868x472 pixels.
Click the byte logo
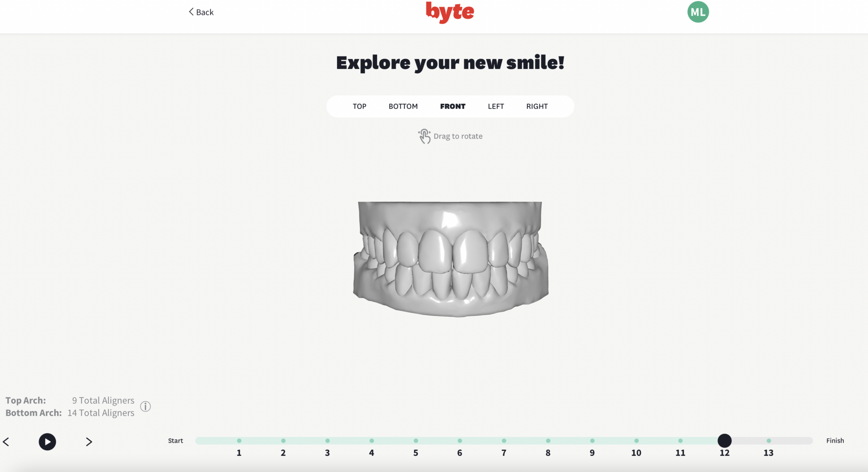click(x=450, y=12)
